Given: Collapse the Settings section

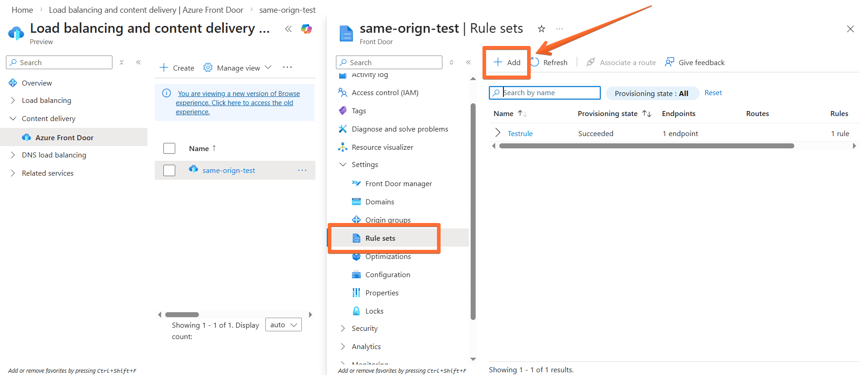Looking at the screenshot, I should click(343, 165).
